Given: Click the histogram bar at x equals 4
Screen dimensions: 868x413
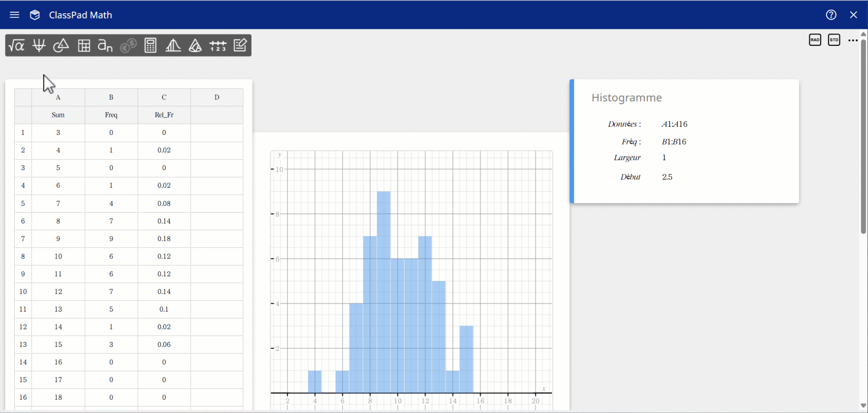Looking at the screenshot, I should coord(315,382).
